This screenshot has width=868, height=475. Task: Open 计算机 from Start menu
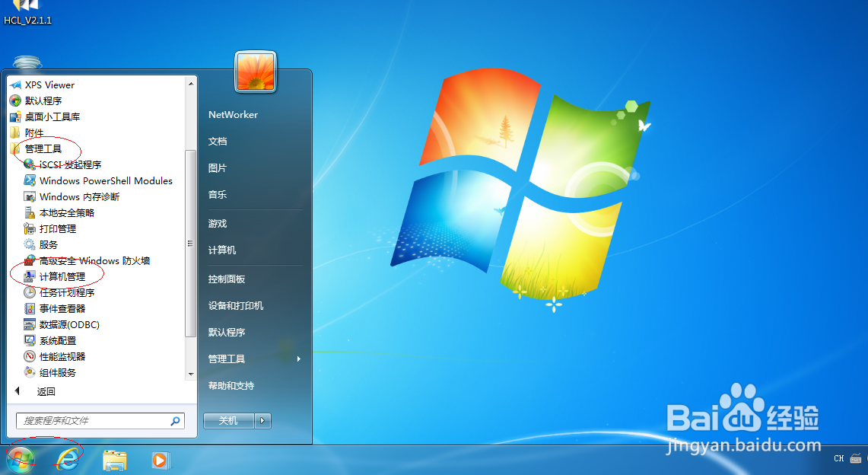[222, 250]
